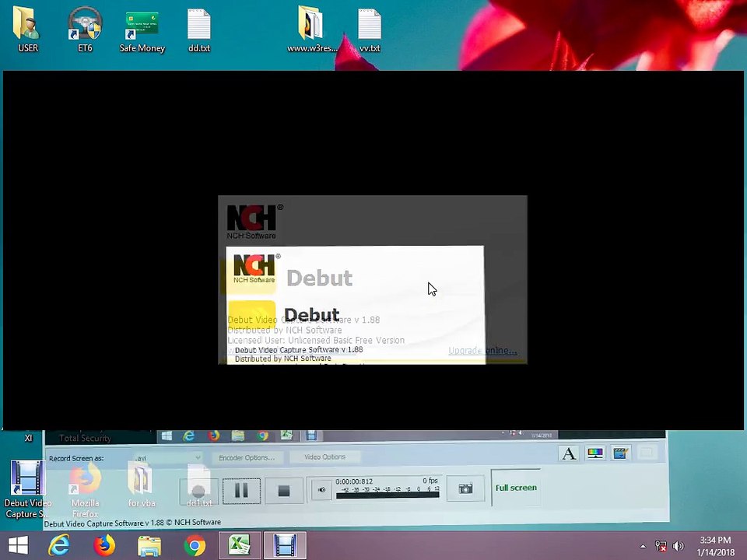Select the Safe Money desktop shortcut
This screenshot has height=560, width=747.
click(x=142, y=30)
